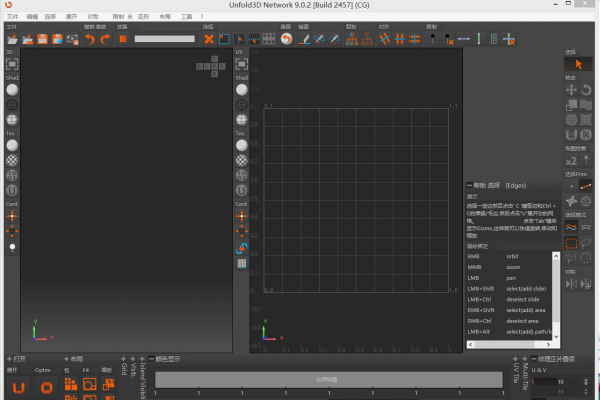Expand the Visib. panel

[133, 359]
